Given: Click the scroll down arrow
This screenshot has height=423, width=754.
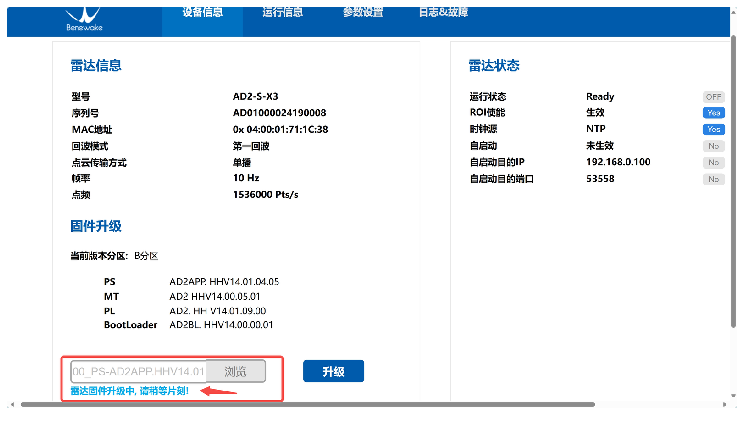Looking at the screenshot, I should 733,396.
